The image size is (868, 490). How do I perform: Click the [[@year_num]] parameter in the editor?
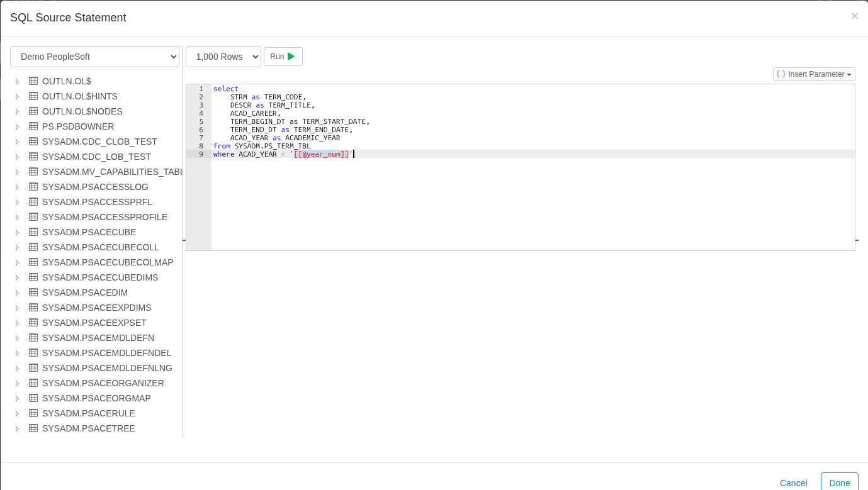click(x=321, y=154)
